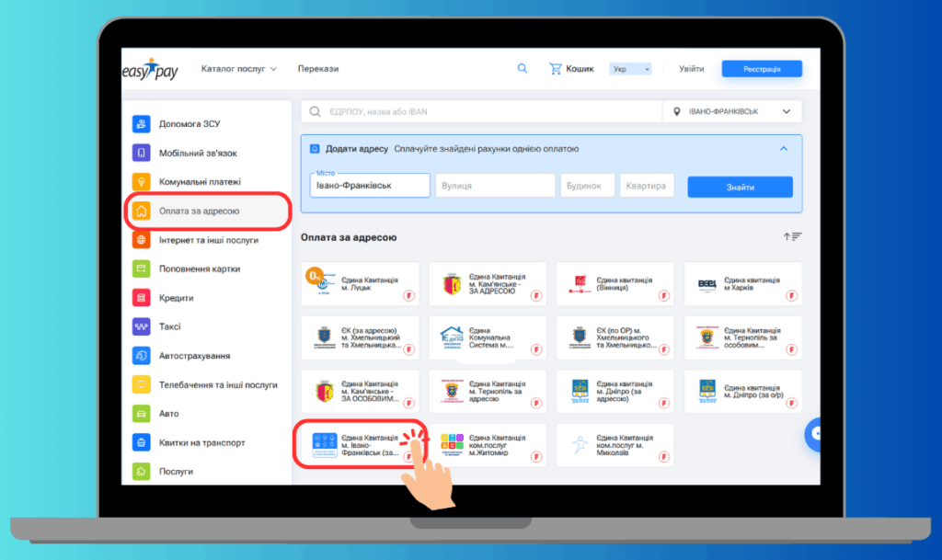Click the Таксі sidebar icon
Image resolution: width=942 pixels, height=560 pixels.
click(x=141, y=326)
